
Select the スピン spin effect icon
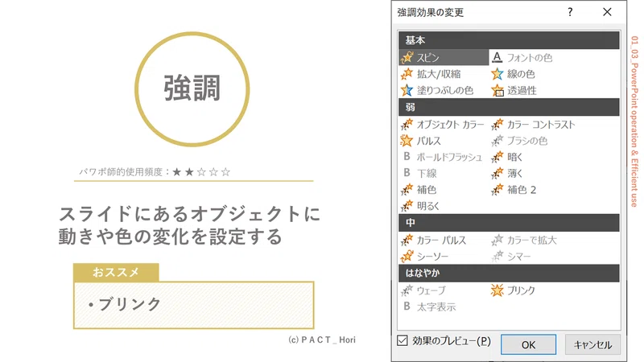tap(407, 57)
